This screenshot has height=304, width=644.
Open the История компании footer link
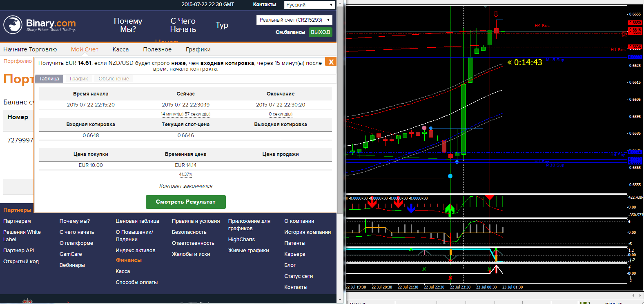click(x=308, y=232)
